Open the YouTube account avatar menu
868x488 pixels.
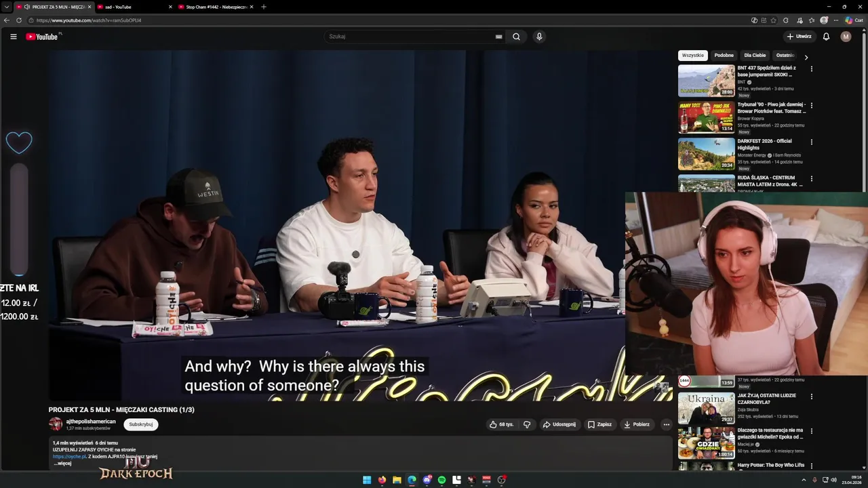tap(846, 37)
